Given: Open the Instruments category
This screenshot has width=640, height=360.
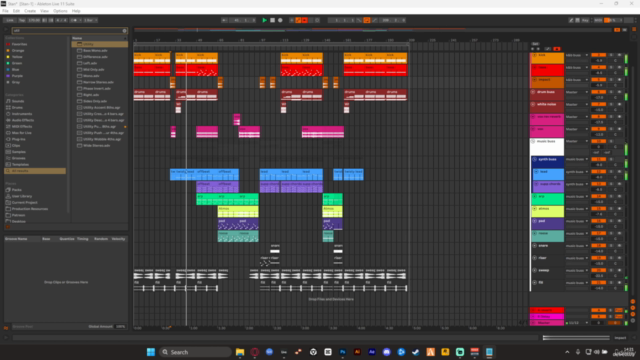Looking at the screenshot, I should click(x=22, y=114).
